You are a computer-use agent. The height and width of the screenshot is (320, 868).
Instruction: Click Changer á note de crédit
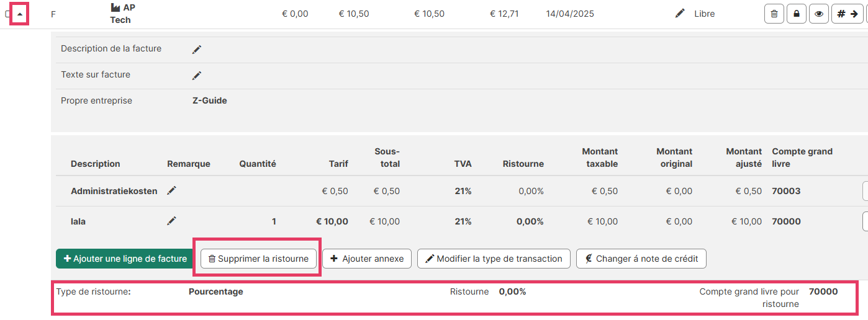(x=641, y=259)
